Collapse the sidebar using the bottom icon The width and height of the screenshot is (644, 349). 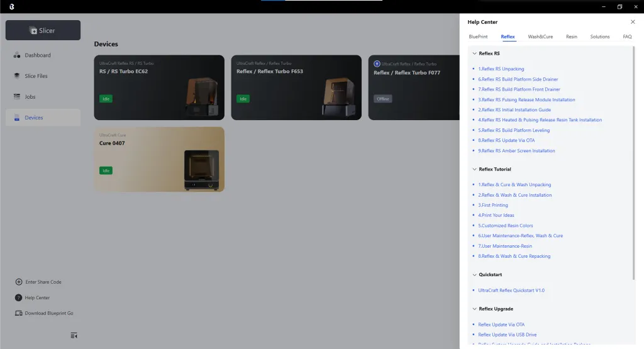pos(74,335)
